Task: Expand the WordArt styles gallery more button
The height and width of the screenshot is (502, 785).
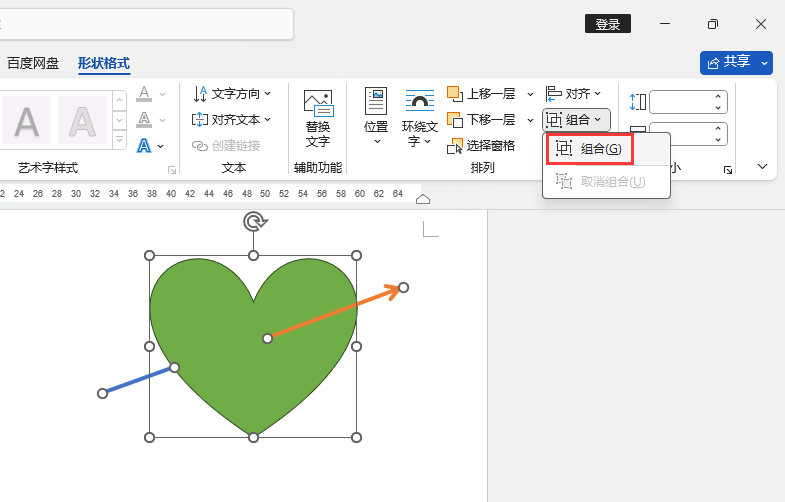Action: pyautogui.click(x=120, y=139)
